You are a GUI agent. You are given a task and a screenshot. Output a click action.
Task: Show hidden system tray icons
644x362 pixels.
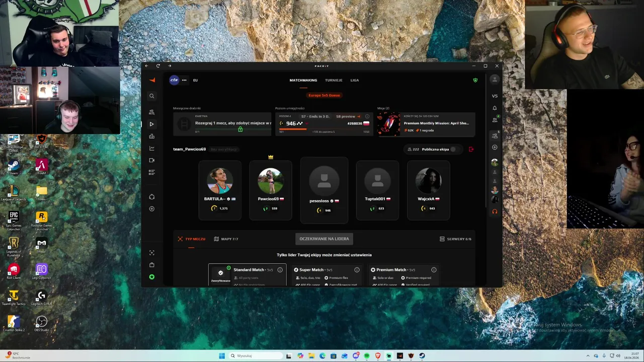[588, 356]
